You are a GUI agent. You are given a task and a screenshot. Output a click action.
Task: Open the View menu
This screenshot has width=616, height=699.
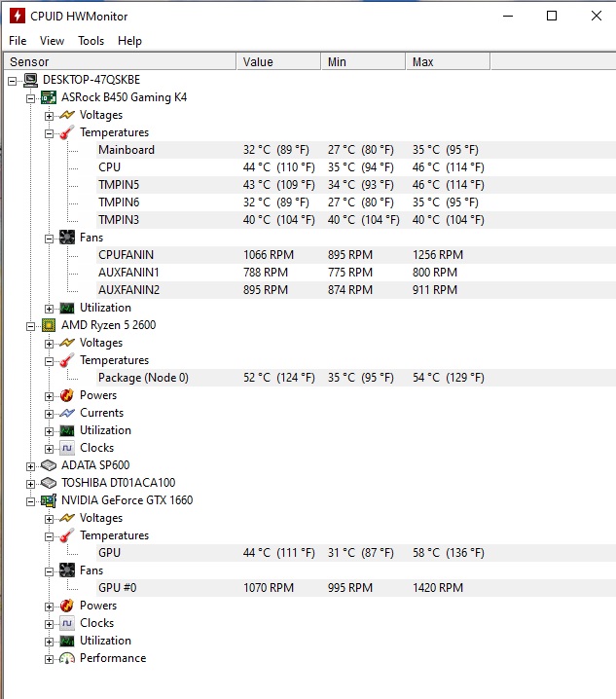pyautogui.click(x=52, y=41)
